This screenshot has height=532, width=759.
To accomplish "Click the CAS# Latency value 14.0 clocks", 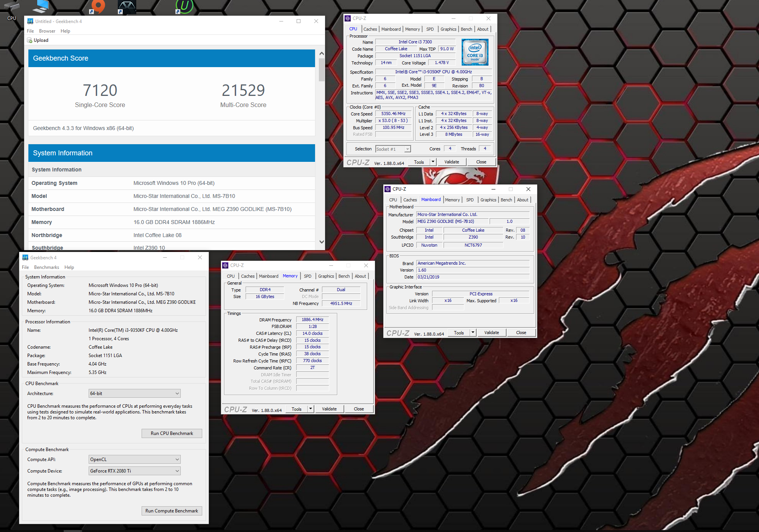I will pyautogui.click(x=312, y=333).
